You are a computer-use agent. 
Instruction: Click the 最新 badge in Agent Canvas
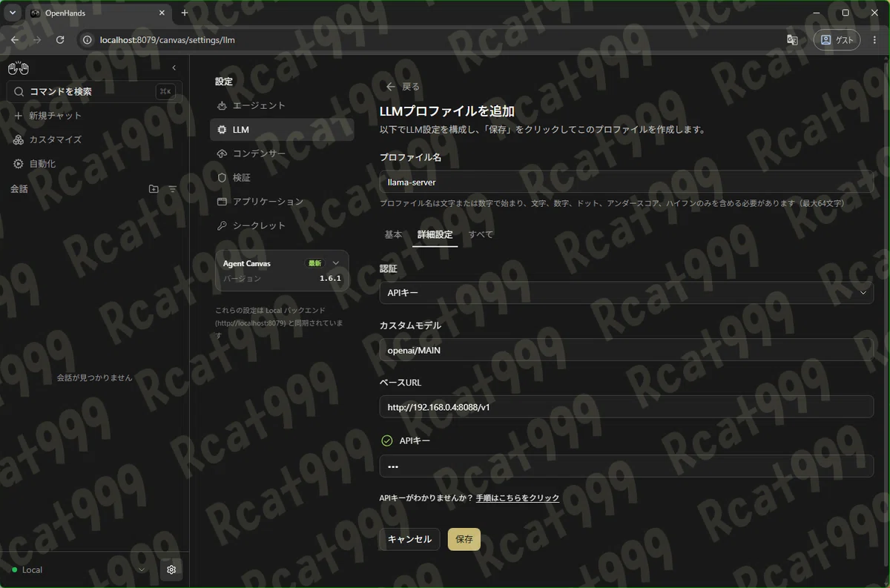pyautogui.click(x=315, y=263)
